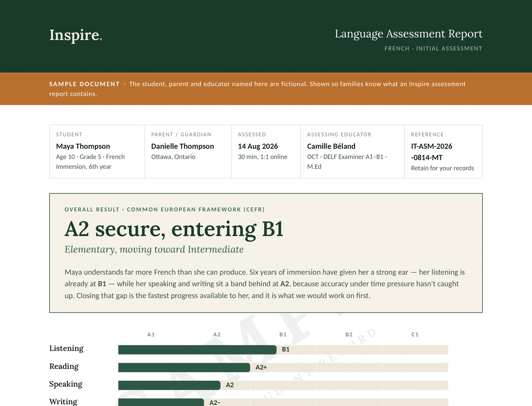Click the ASSESSING EDUCATOR field heading

pyautogui.click(x=339, y=134)
